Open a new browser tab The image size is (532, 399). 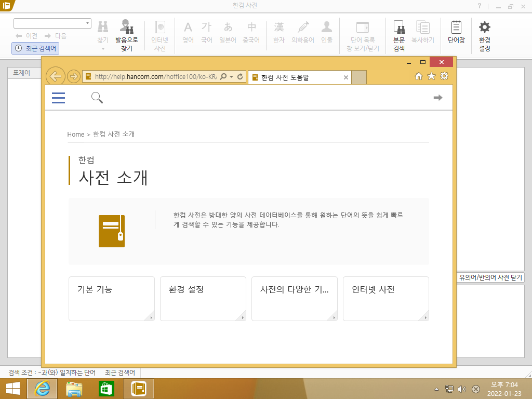pyautogui.click(x=359, y=77)
